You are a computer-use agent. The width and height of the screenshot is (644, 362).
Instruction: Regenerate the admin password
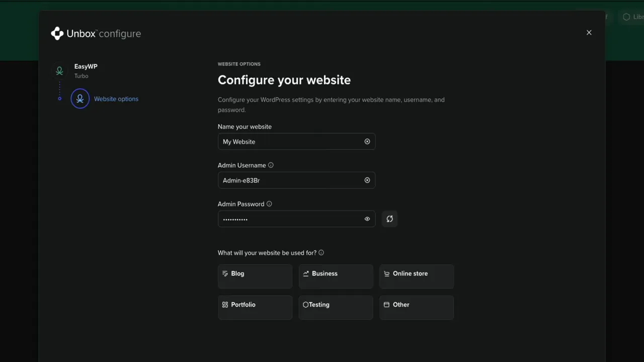pos(389,219)
